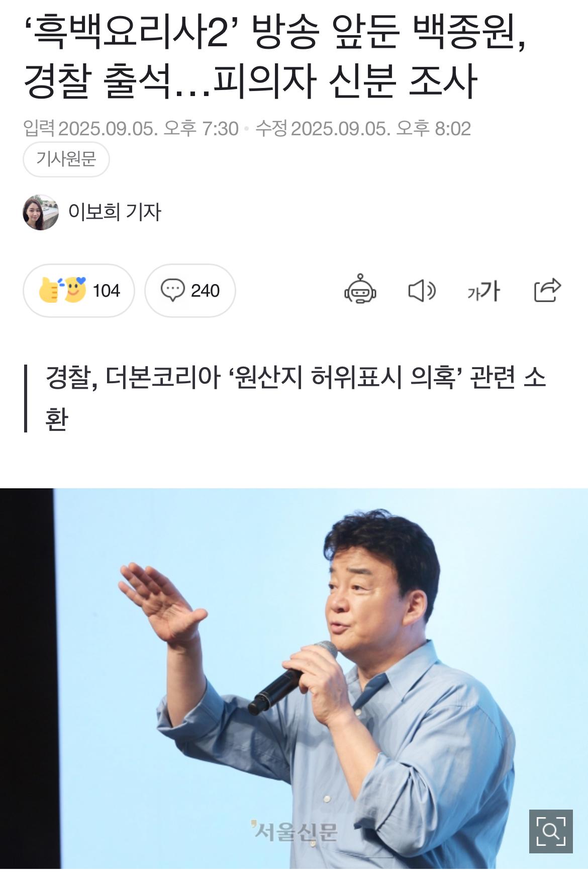Open the 기사원문 original article button
The width and height of the screenshot is (588, 878).
[x=66, y=159]
